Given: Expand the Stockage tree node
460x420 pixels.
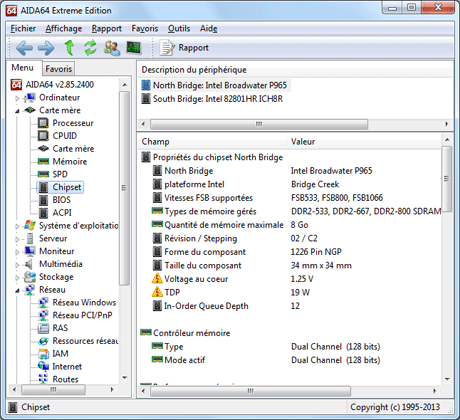Looking at the screenshot, I should coord(17,277).
